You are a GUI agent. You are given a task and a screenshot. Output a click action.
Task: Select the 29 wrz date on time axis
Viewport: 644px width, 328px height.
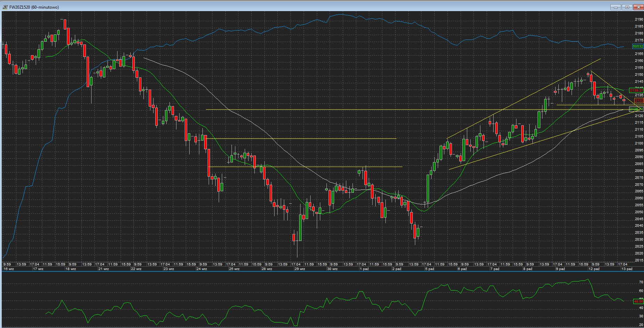pyautogui.click(x=299, y=269)
